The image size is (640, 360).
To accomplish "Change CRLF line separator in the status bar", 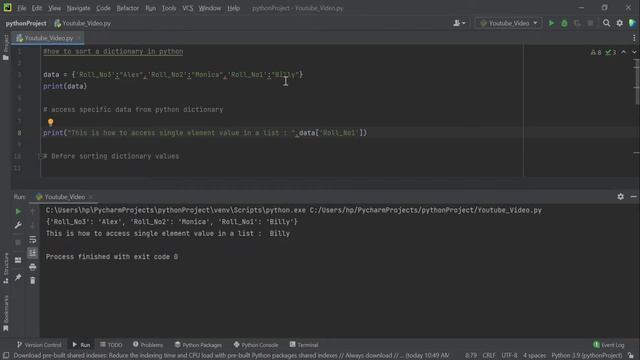I will point(489,356).
